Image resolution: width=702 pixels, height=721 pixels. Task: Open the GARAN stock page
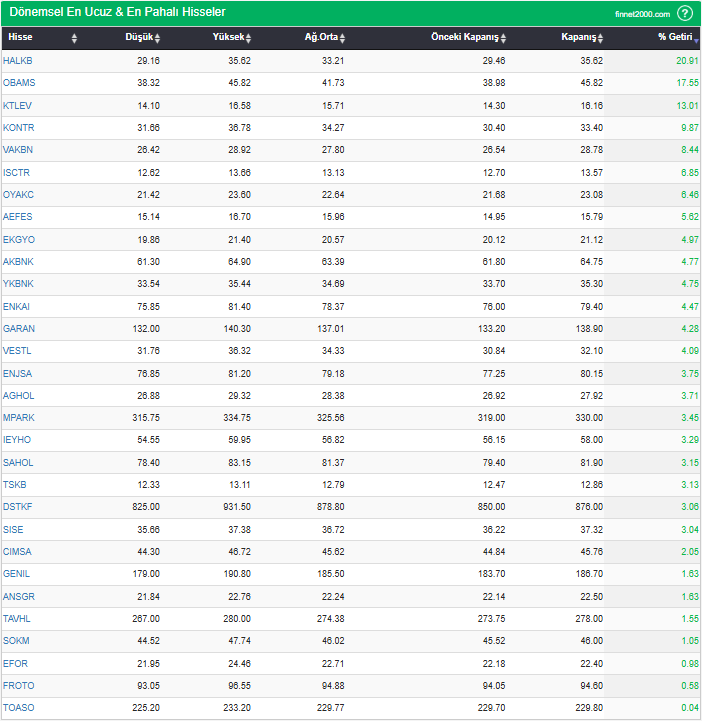[19, 328]
